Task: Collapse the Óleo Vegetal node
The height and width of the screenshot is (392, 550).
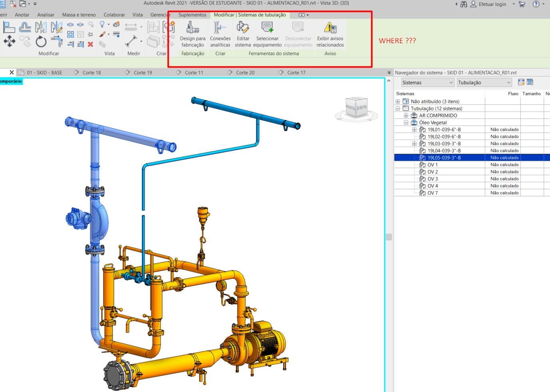Action: click(406, 123)
